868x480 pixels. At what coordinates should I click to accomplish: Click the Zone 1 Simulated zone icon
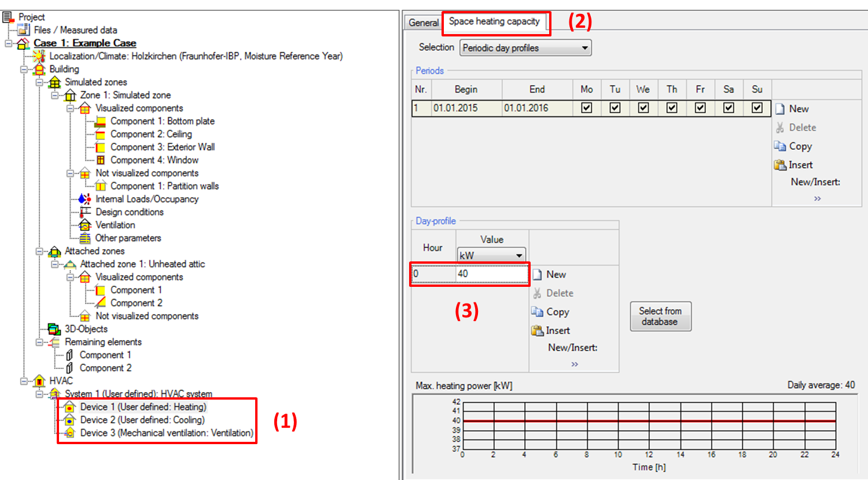coord(70,95)
